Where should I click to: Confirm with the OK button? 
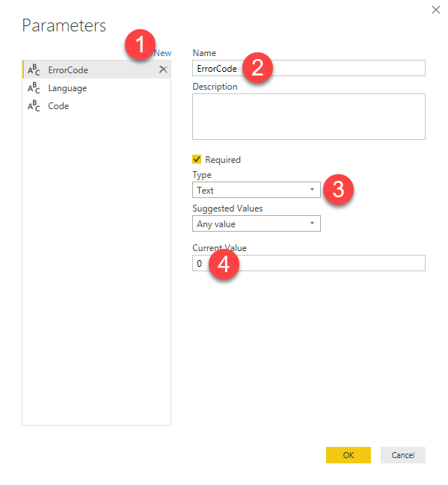(x=349, y=455)
